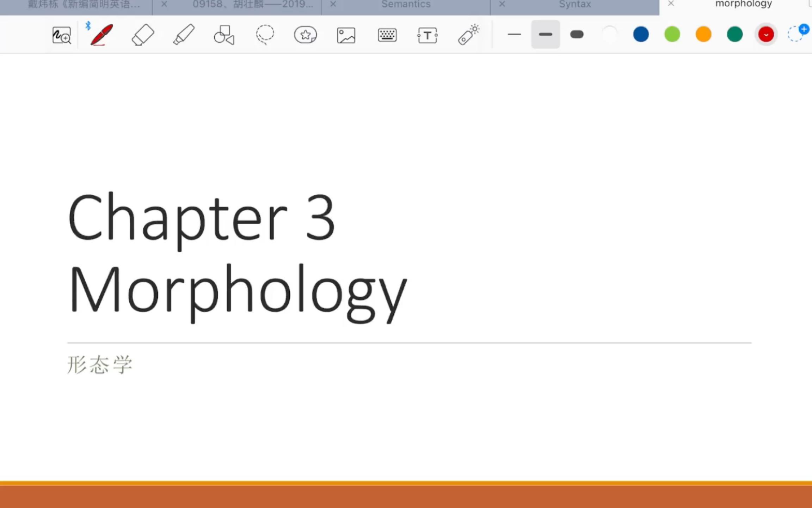812x508 pixels.
Task: Choose the thick stroke width
Action: point(577,34)
